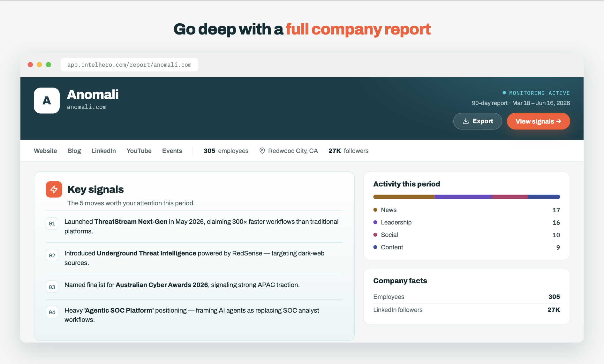The image size is (604, 364).
Task: Click the Anomali 'A' logo tile
Action: 47,101
